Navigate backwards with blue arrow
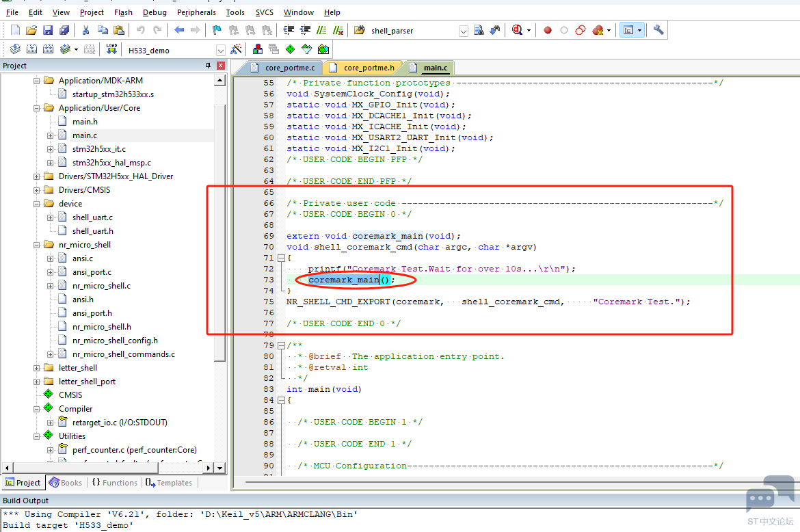The width and height of the screenshot is (800, 532). [179, 30]
